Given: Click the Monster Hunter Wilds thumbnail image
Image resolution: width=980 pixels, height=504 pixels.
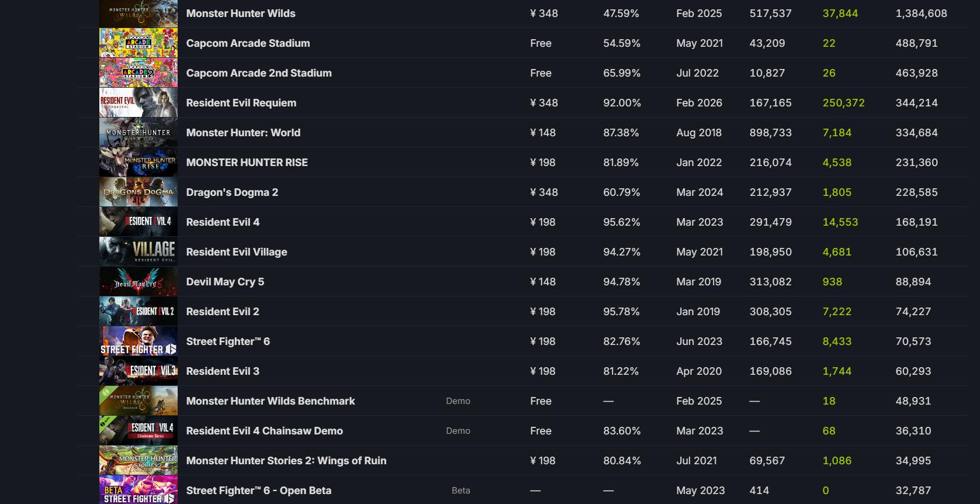Looking at the screenshot, I should click(x=138, y=13).
